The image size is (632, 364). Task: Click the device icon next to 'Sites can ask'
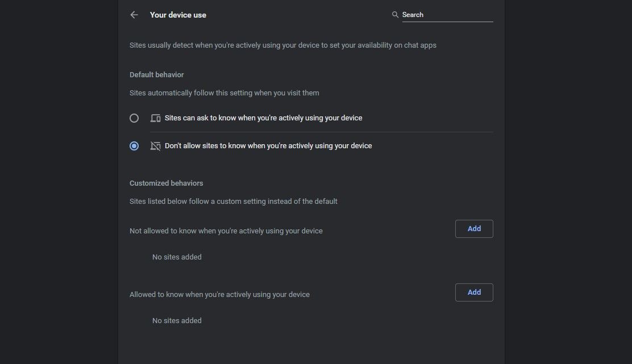[x=155, y=118]
